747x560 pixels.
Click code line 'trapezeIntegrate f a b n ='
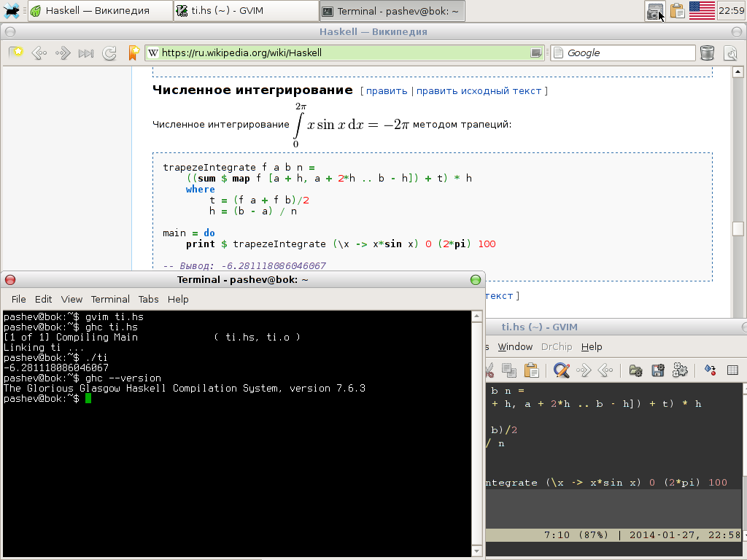pos(239,167)
